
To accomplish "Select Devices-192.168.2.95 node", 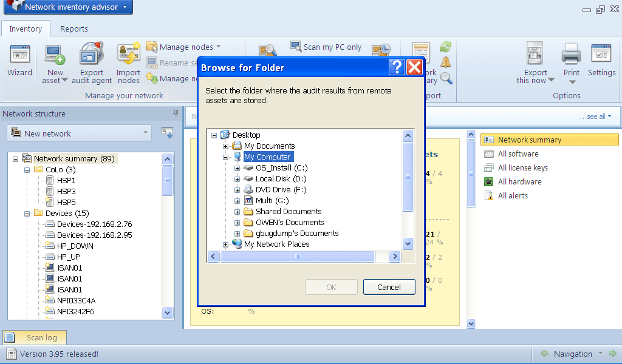I will pyautogui.click(x=94, y=235).
